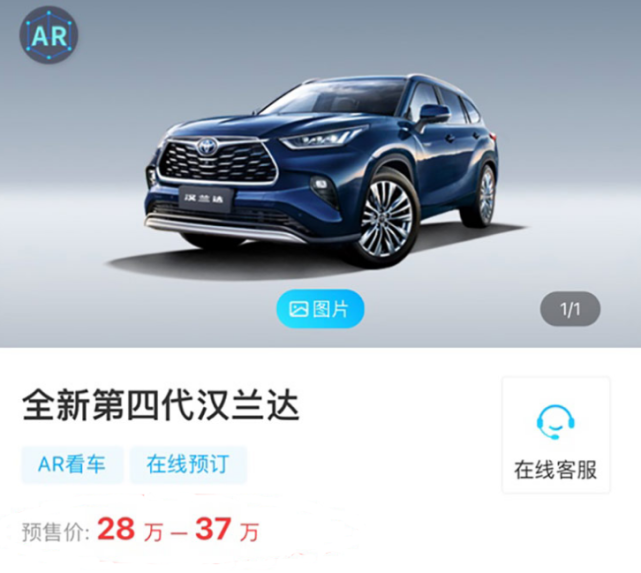Viewport: 641px width, 573px height.
Task: Click the 37 万 upper price
Action: coord(227,530)
